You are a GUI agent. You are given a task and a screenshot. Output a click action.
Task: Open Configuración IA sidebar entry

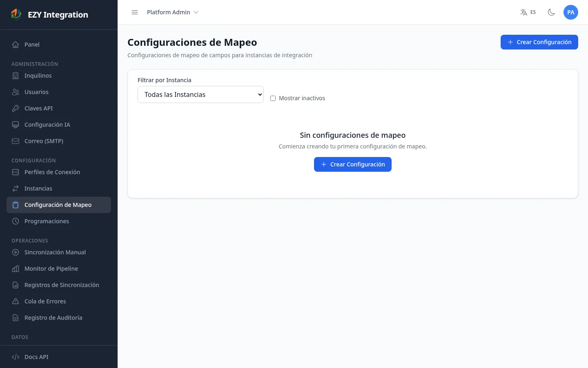[59, 125]
